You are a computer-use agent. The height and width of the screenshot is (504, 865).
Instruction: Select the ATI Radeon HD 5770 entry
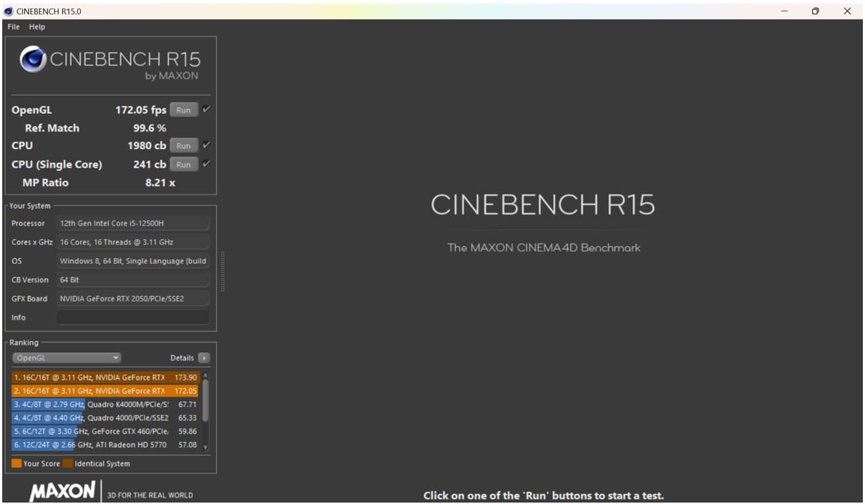pos(105,445)
